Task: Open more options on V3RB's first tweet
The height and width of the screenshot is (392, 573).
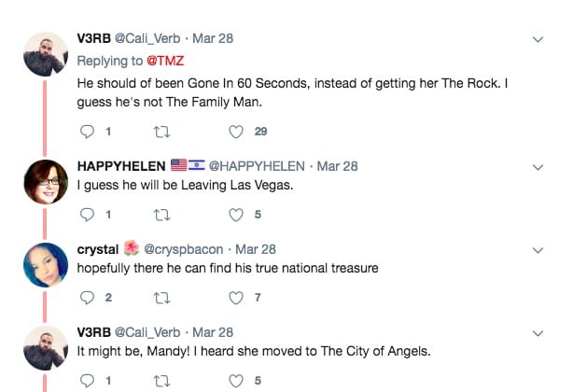Action: [x=538, y=40]
